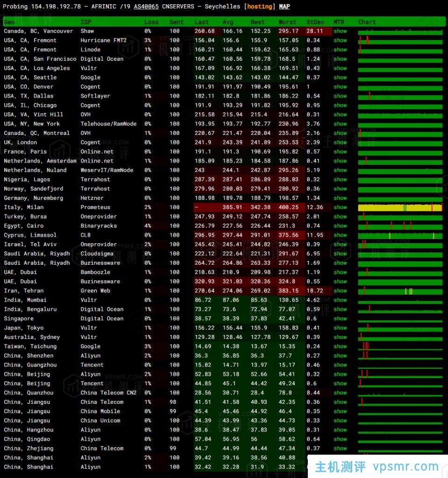The image size is (448, 478).
Task: Open the AS40065 link in the header
Action: coord(146,7)
